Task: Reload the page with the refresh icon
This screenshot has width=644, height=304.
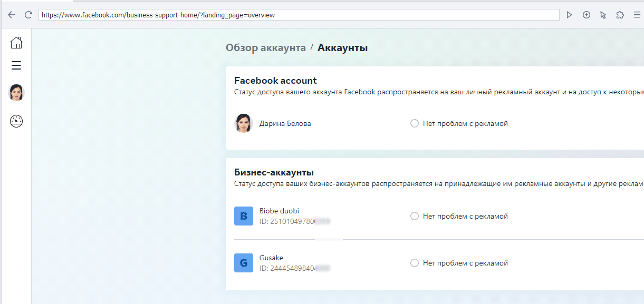Action: (x=28, y=15)
